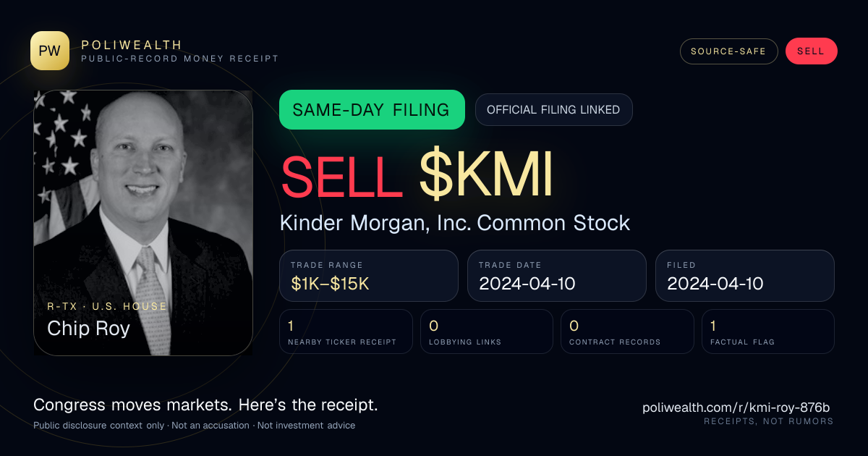Viewport: 868px width, 456px height.
Task: Click the Chip Roy name label
Action: tap(89, 329)
